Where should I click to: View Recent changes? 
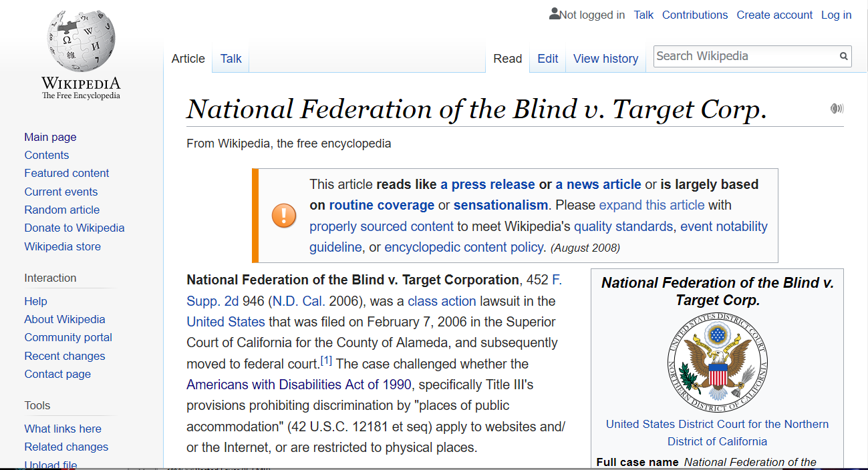(65, 356)
